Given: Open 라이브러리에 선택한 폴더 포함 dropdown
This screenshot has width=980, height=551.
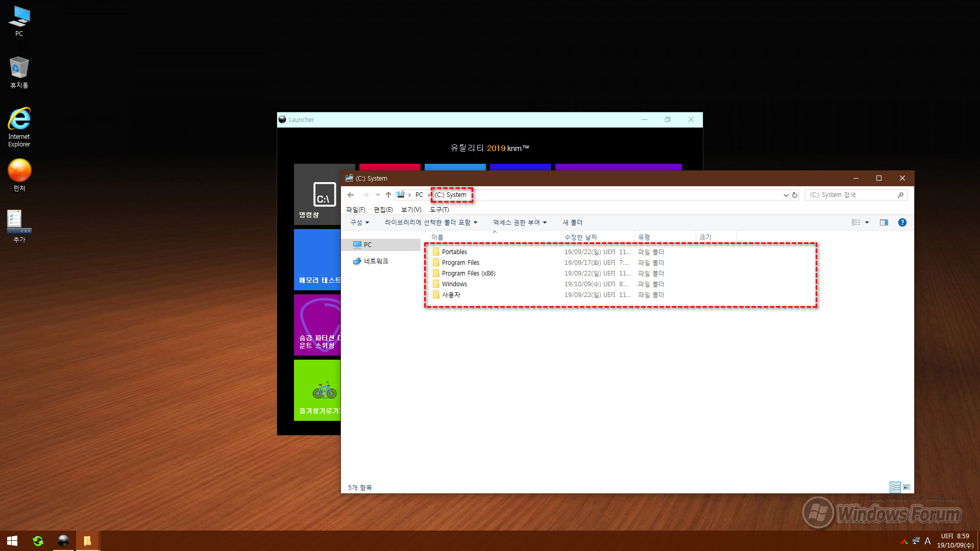Looking at the screenshot, I should tap(431, 222).
